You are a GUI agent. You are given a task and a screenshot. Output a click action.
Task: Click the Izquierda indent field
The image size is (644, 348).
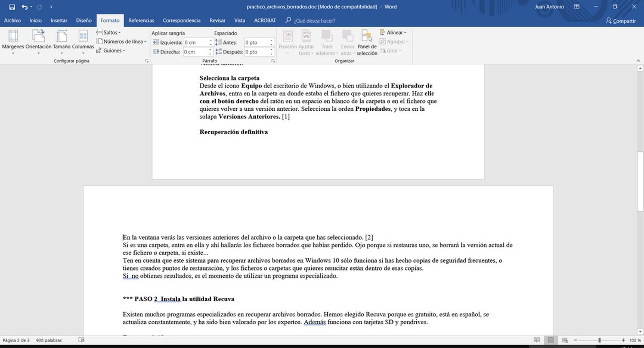click(x=196, y=42)
